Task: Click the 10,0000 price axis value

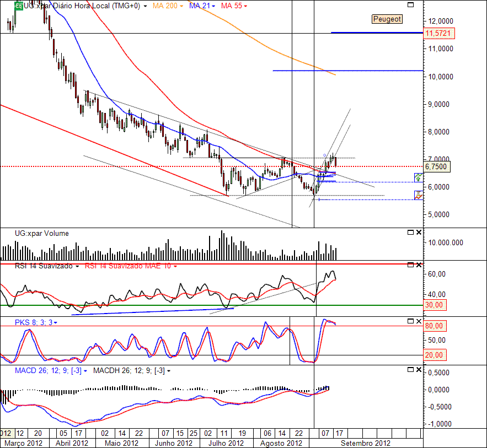Action: point(441,77)
